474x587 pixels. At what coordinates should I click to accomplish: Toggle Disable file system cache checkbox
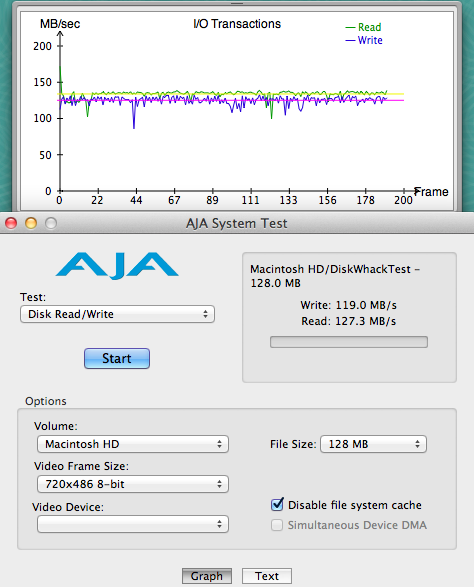pos(277,505)
